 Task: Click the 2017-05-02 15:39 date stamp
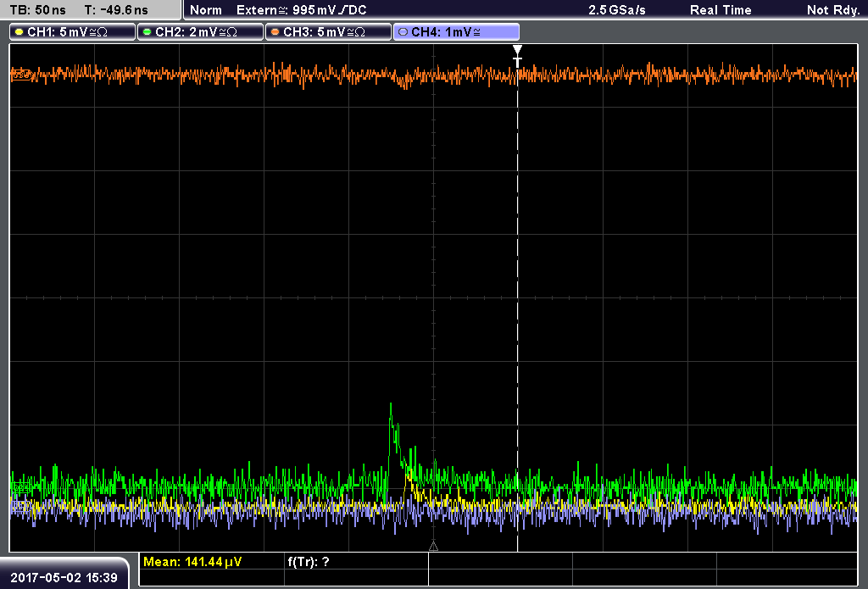point(64,578)
